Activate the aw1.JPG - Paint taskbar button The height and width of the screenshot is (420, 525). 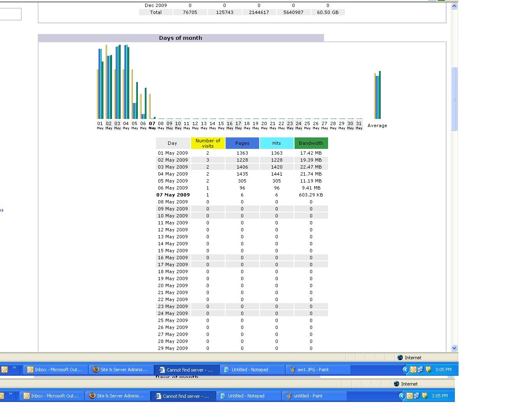pos(318,370)
